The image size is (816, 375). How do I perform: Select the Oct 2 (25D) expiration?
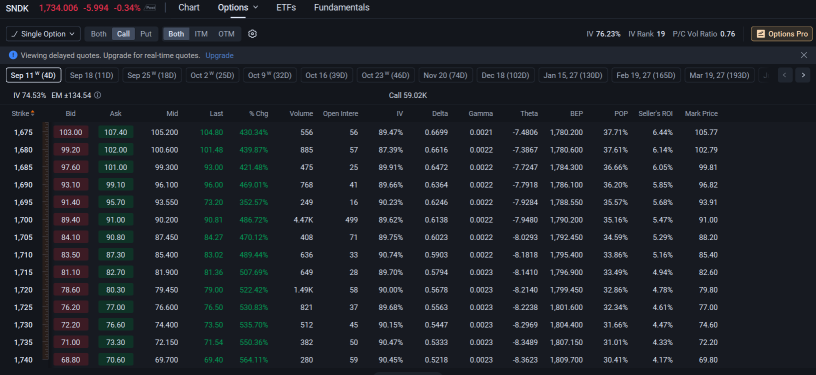tap(212, 75)
